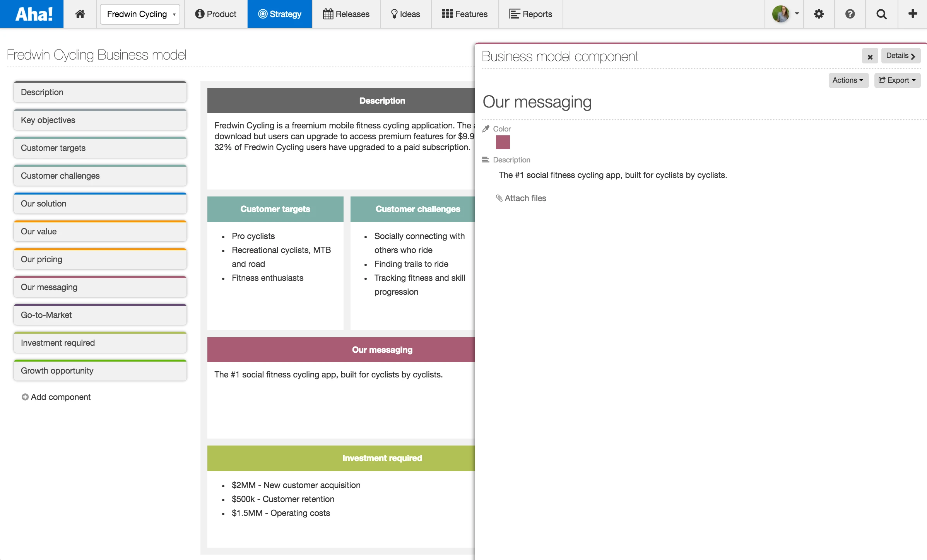
Task: Open the Fredwin Cycling product dropdown
Action: pyautogui.click(x=140, y=14)
